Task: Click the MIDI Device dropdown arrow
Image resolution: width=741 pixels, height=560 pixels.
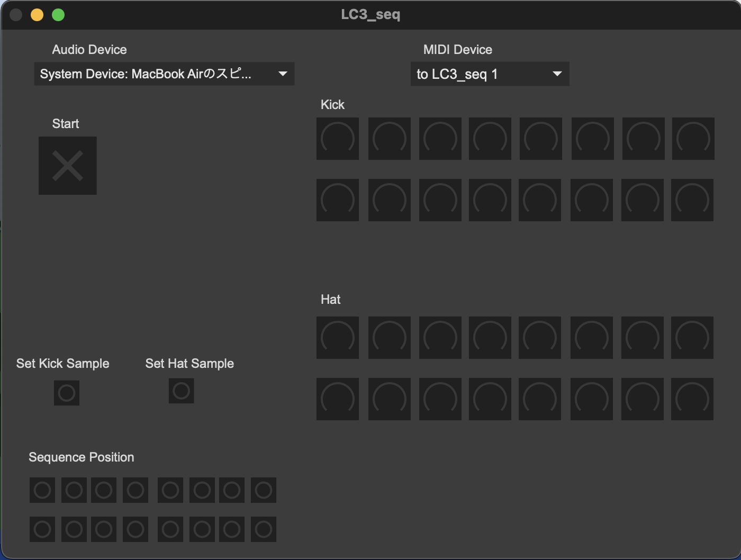Action: (557, 74)
